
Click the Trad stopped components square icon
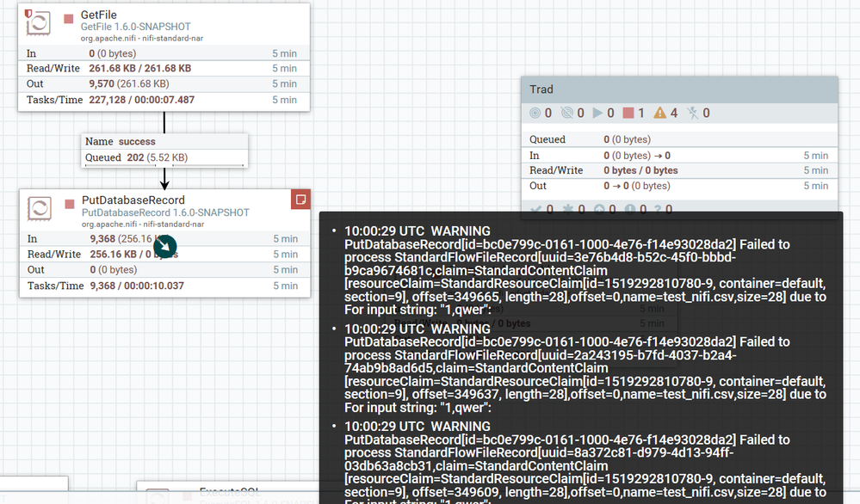(628, 113)
